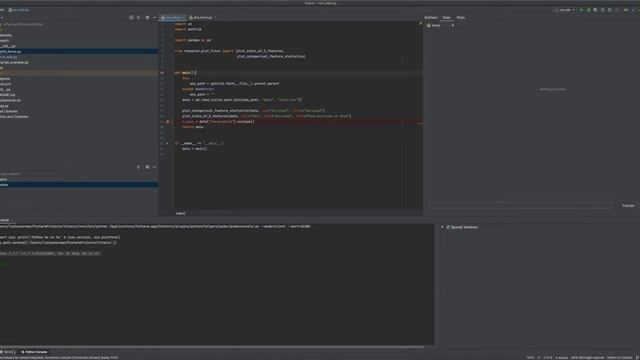Click the sort icon in the Structure panel header

pyautogui.click(x=138, y=167)
